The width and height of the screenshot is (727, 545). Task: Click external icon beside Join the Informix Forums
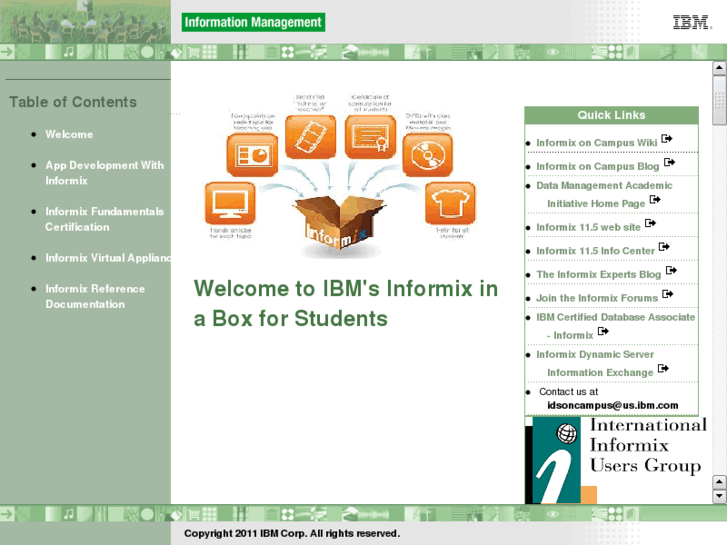tap(668, 294)
